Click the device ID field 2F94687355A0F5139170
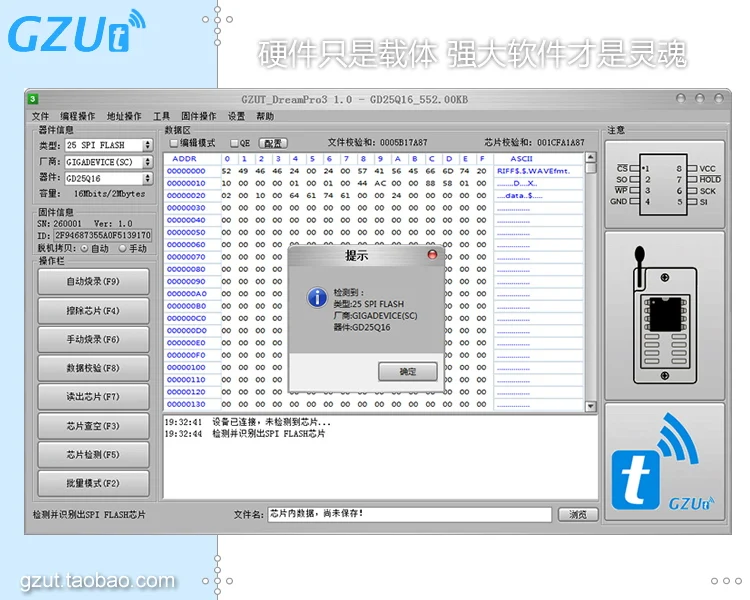750x600 pixels. [103, 235]
